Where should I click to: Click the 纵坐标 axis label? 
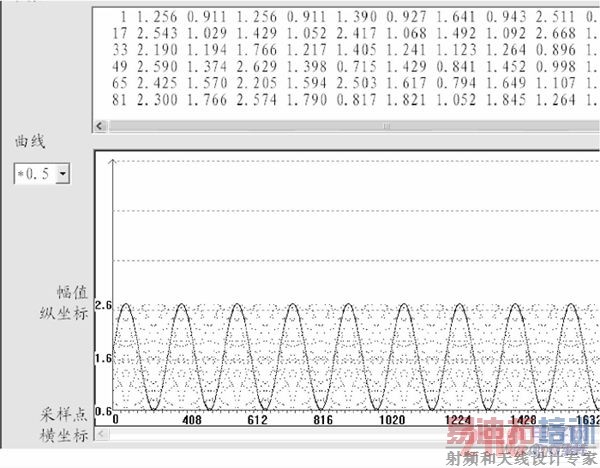point(64,313)
